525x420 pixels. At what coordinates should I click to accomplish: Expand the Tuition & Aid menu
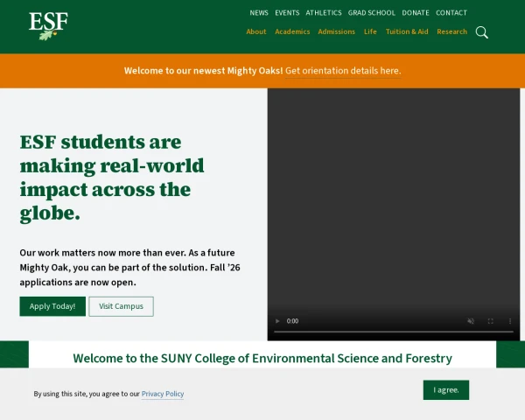click(407, 31)
